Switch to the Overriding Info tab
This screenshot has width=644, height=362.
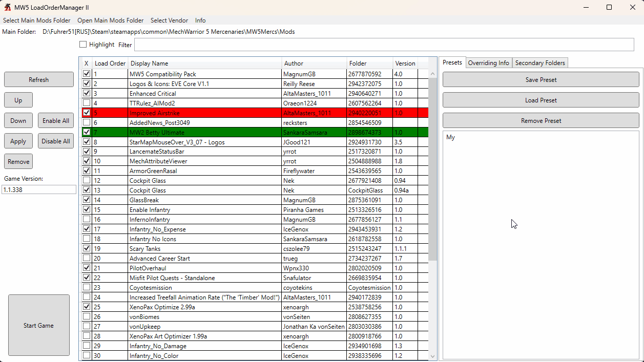489,63
